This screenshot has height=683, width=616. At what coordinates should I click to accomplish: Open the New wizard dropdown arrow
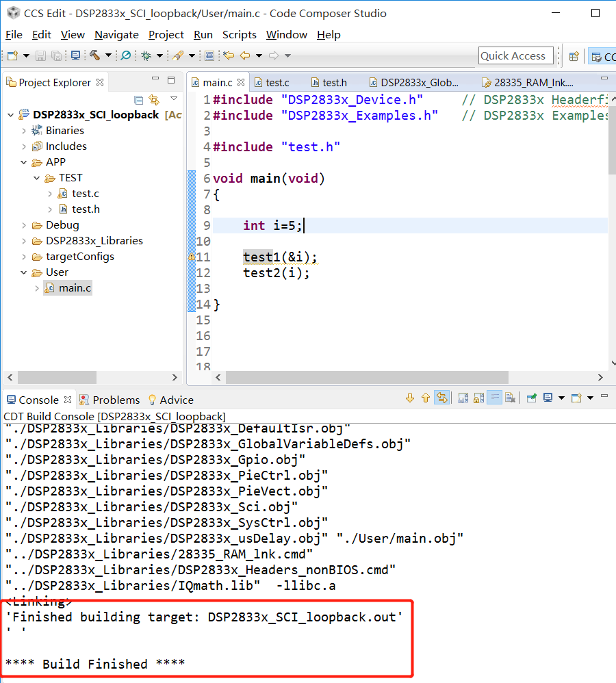click(x=26, y=55)
